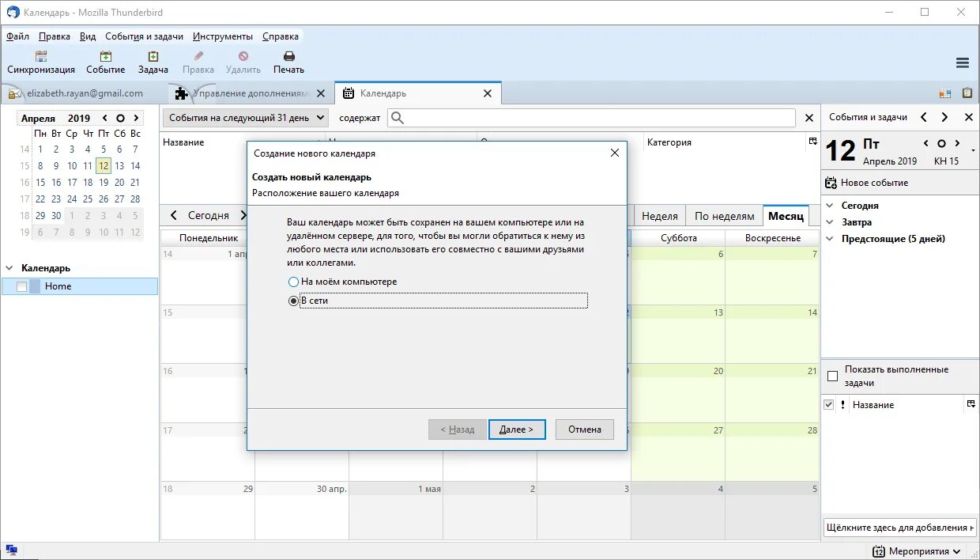Select day 15 in the mini calendar
The image size is (980, 560).
coord(40,183)
